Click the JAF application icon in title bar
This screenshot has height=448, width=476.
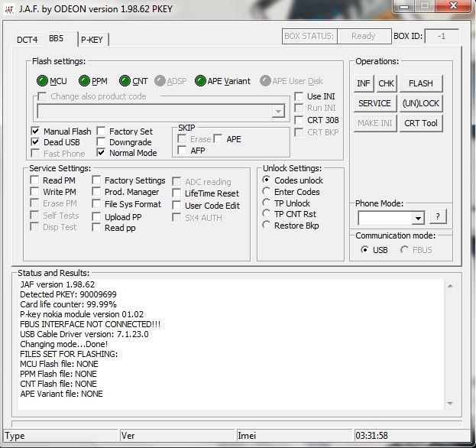click(x=9, y=9)
